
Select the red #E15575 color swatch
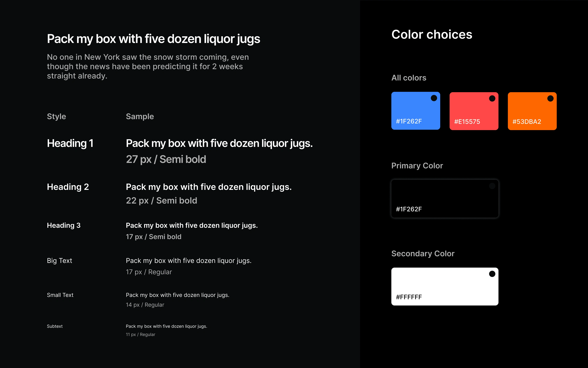[474, 111]
